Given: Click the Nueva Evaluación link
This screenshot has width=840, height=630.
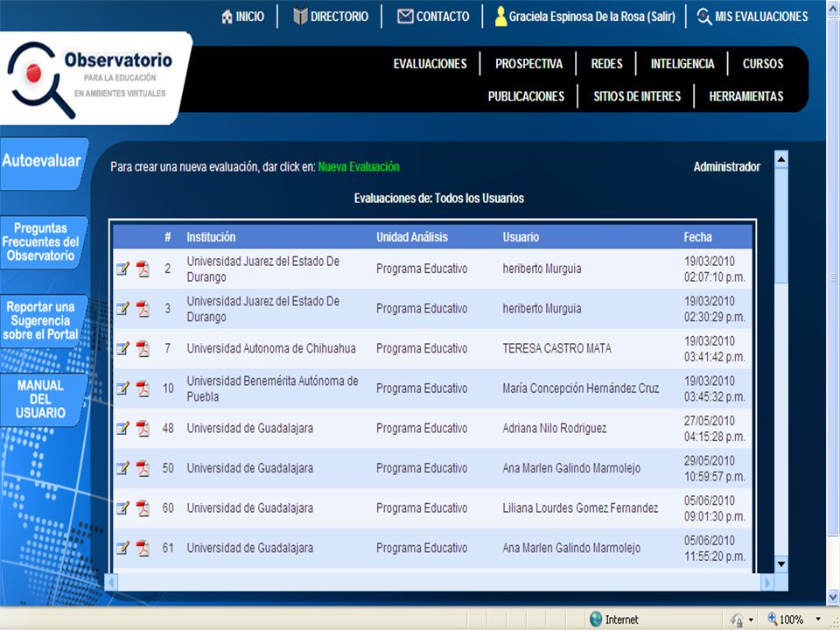Looking at the screenshot, I should pos(359,166).
